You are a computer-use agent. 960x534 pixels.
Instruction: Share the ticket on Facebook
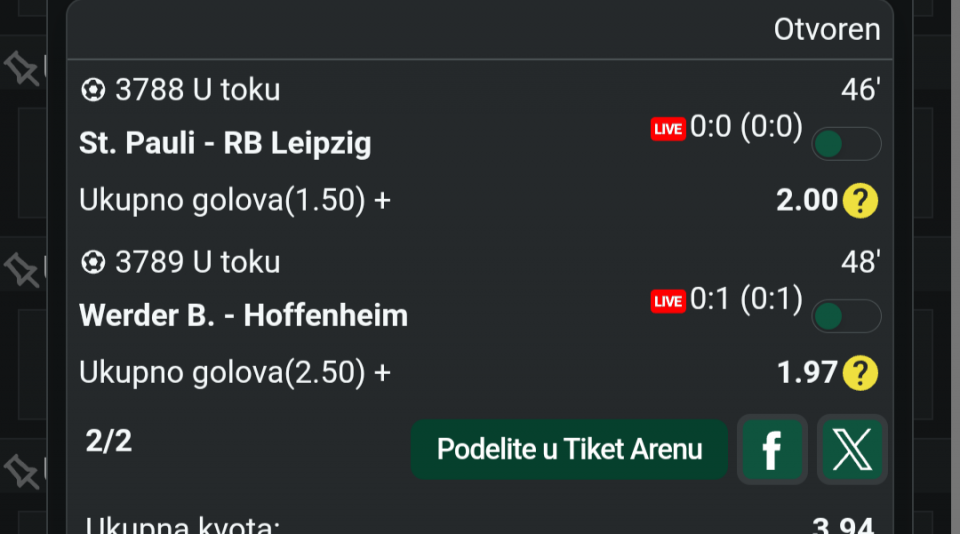click(x=772, y=450)
